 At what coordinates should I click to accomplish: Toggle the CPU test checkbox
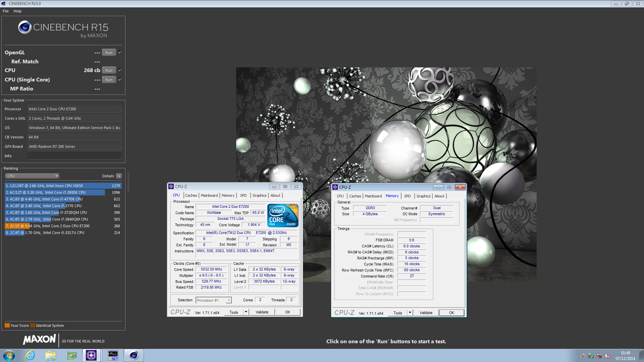click(120, 70)
